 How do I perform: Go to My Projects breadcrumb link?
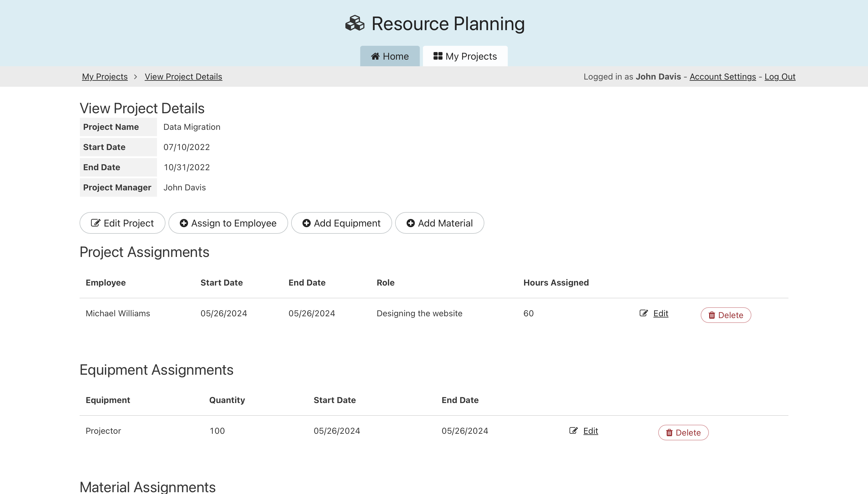point(105,77)
